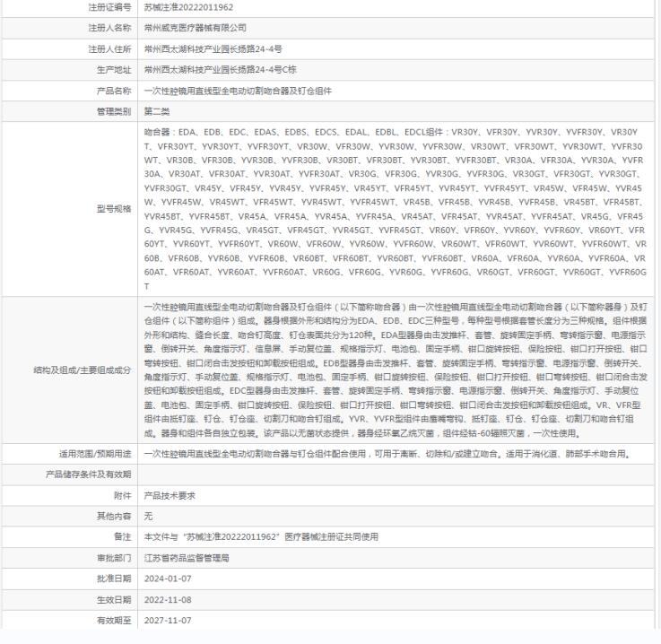Select the intended use text about 消化道、肺部手术
This screenshot has height=644, width=661.
(387, 454)
